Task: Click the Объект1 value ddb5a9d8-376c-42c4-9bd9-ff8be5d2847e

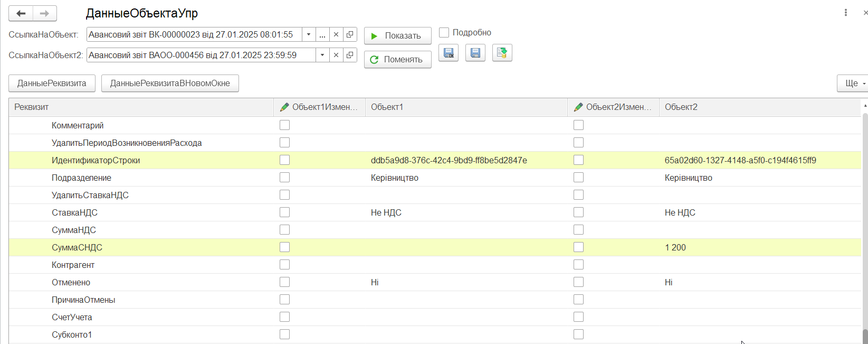Action: point(449,160)
